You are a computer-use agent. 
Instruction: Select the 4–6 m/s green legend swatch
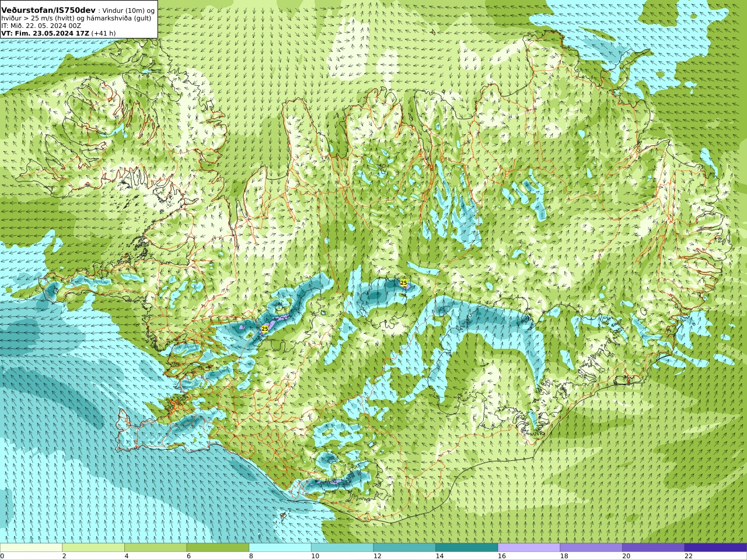click(155, 548)
